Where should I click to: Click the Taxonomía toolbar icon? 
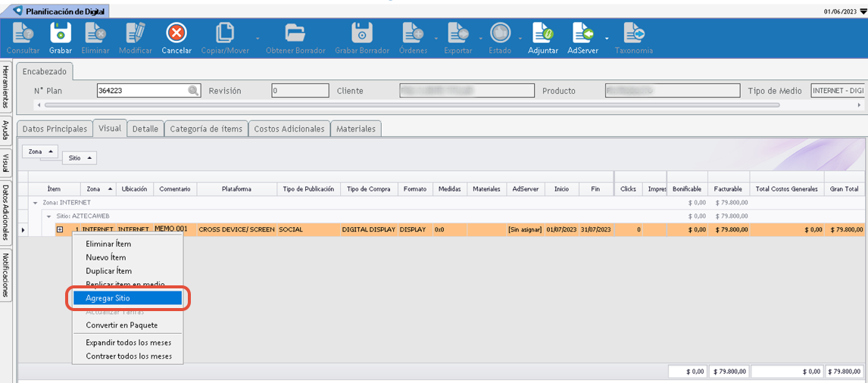(x=634, y=34)
